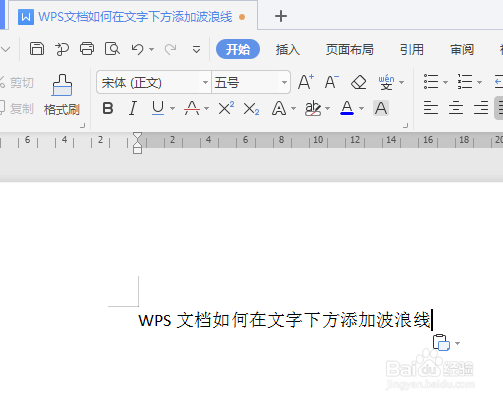
Task: Open customize quick access toolbar dropdown
Action: click(x=196, y=50)
